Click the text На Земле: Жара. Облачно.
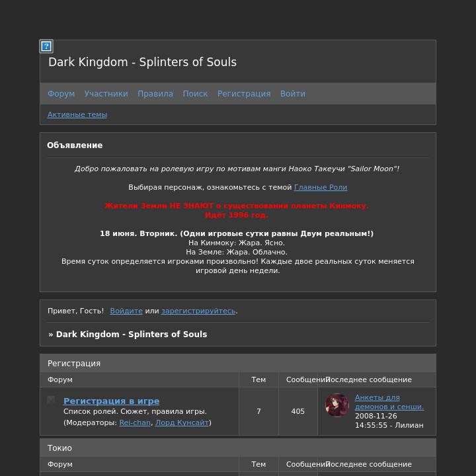 click(x=237, y=253)
